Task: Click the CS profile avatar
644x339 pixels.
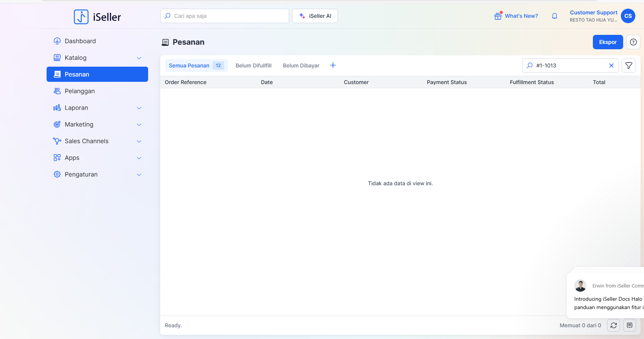Action: click(628, 16)
